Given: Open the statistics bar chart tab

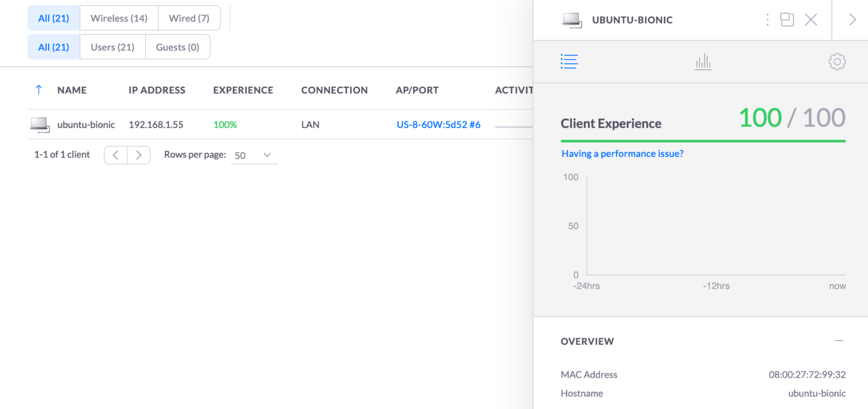Looking at the screenshot, I should 703,62.
